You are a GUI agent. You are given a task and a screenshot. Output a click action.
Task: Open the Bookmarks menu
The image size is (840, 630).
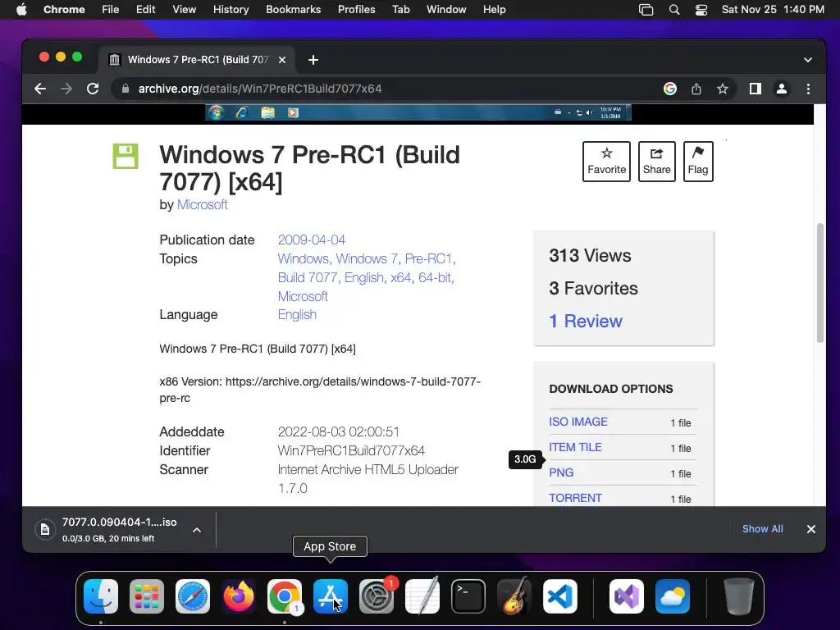(293, 10)
